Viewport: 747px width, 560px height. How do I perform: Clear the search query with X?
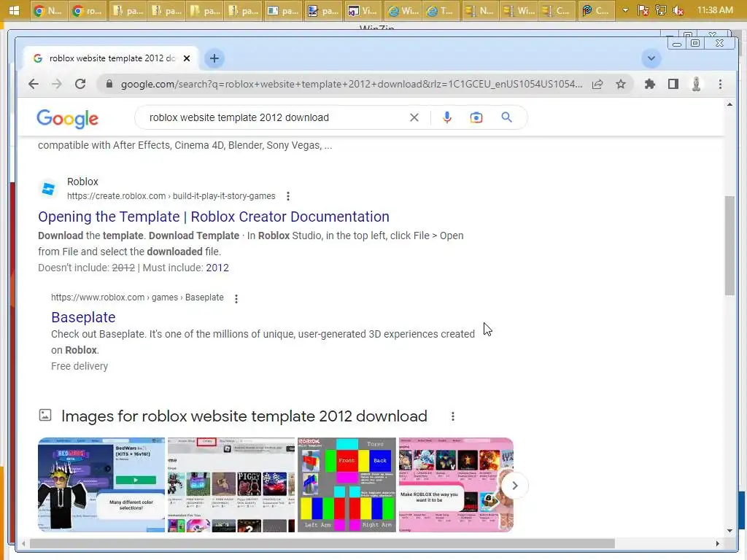point(414,117)
